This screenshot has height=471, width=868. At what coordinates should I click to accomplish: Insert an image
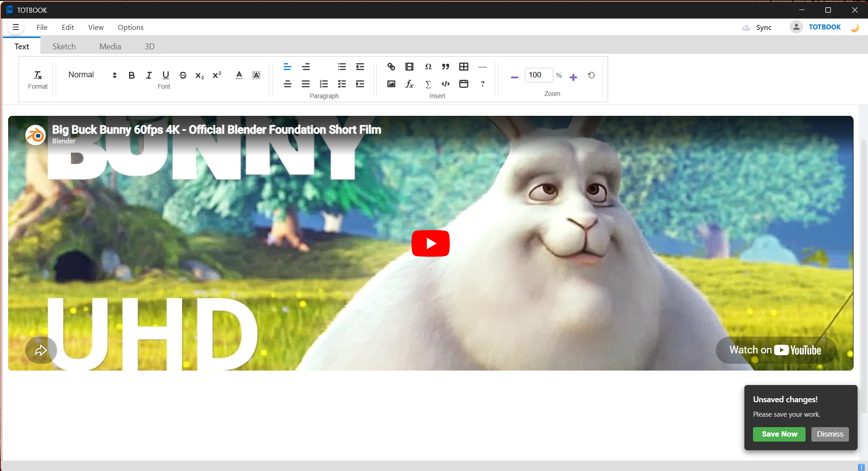pos(391,84)
